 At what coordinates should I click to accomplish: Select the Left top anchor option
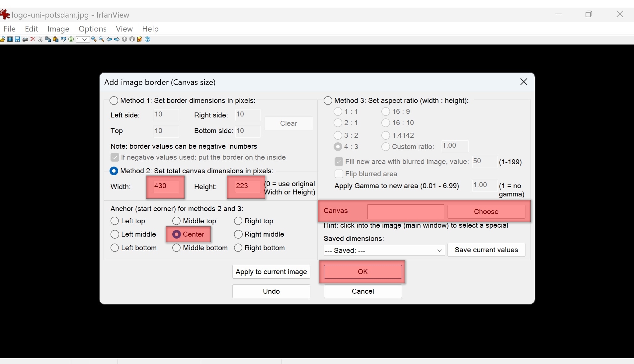pyautogui.click(x=115, y=221)
